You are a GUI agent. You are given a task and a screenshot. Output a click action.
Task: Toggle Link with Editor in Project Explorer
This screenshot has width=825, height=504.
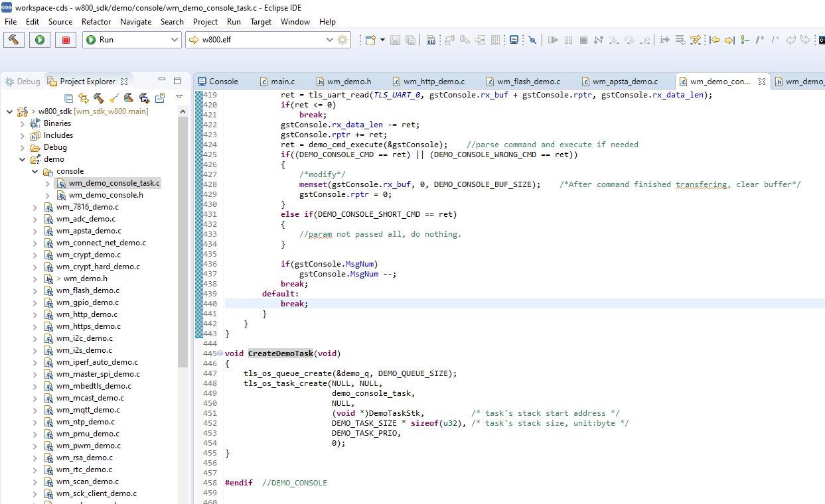click(x=84, y=98)
